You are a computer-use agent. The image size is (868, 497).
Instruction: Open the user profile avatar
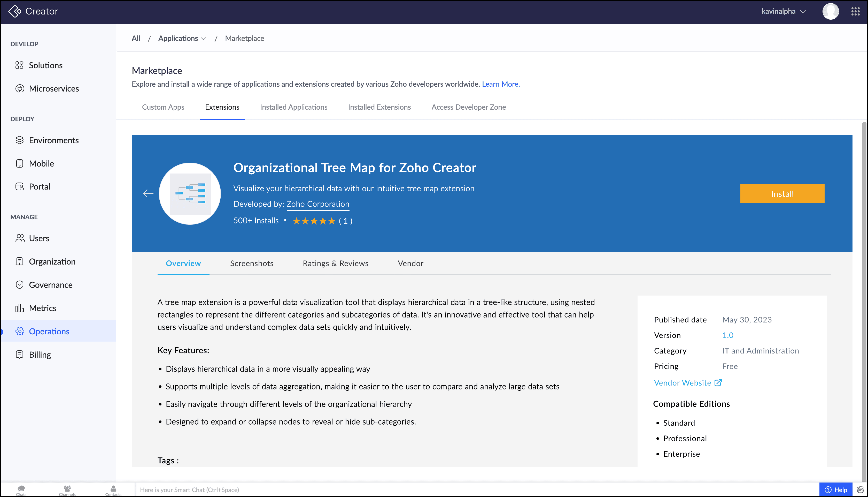click(x=831, y=11)
